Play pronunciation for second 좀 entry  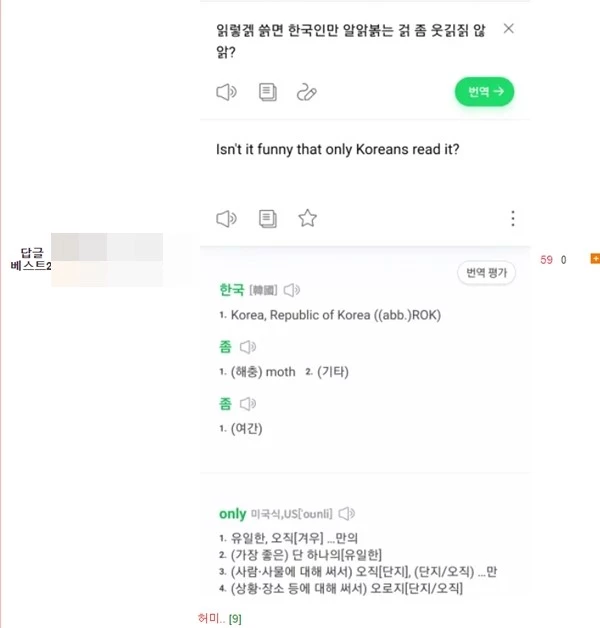pos(248,405)
